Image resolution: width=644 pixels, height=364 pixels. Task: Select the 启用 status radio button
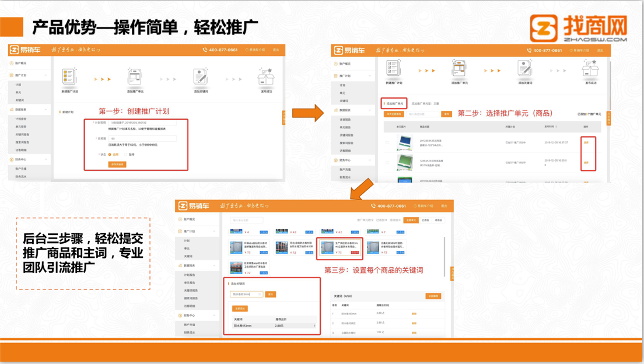[x=110, y=155]
